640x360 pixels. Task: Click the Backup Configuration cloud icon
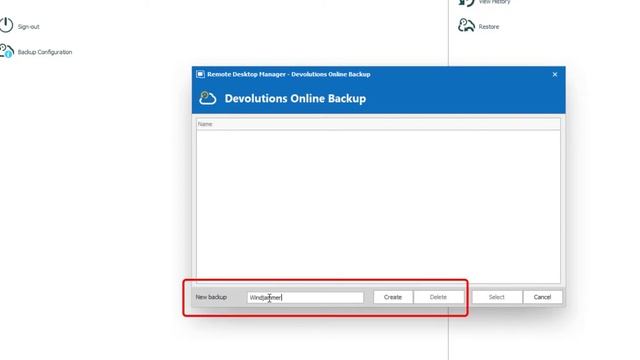tap(7, 51)
